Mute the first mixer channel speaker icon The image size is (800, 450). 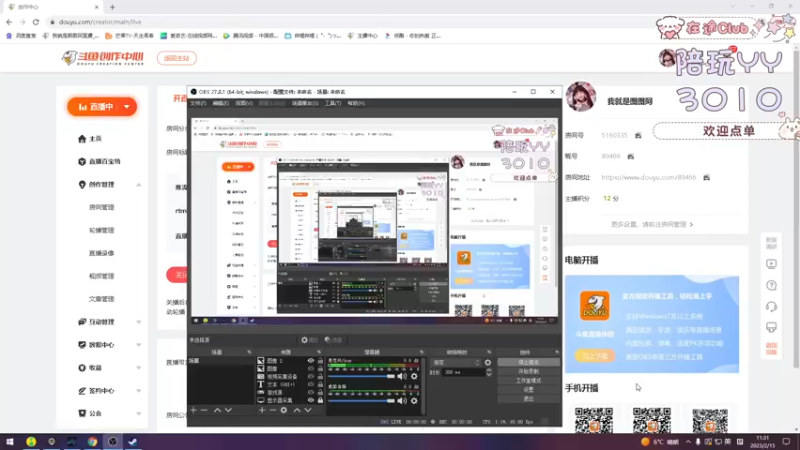[402, 377]
